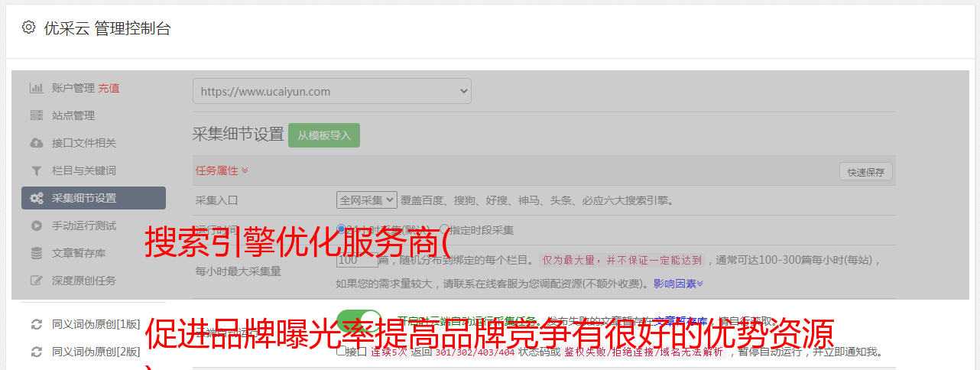Open the https://www.ucaiyun.com site dropdown
Image resolution: width=980 pixels, height=370 pixels.
pos(332,91)
